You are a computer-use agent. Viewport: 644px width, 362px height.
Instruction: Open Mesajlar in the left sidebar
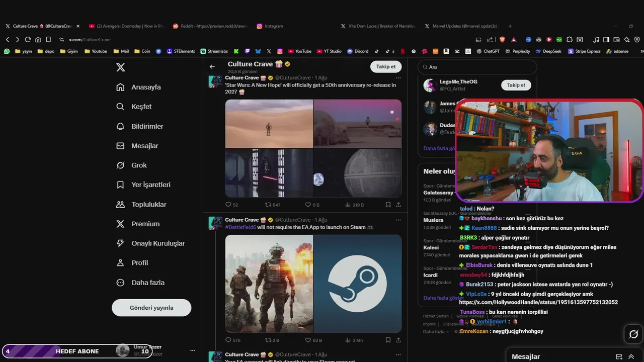click(x=137, y=146)
